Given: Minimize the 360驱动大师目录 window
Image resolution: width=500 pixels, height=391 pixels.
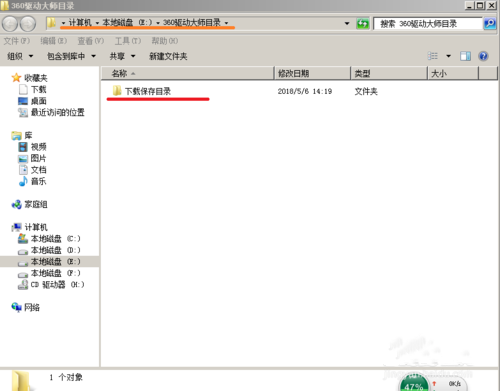Looking at the screenshot, I should click(x=470, y=5).
